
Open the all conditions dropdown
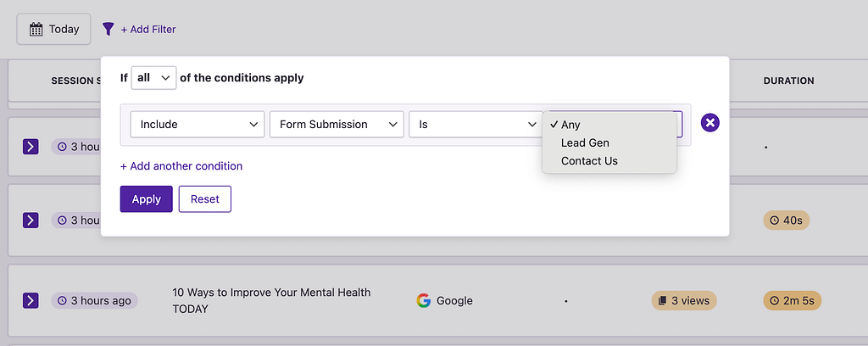(x=154, y=78)
